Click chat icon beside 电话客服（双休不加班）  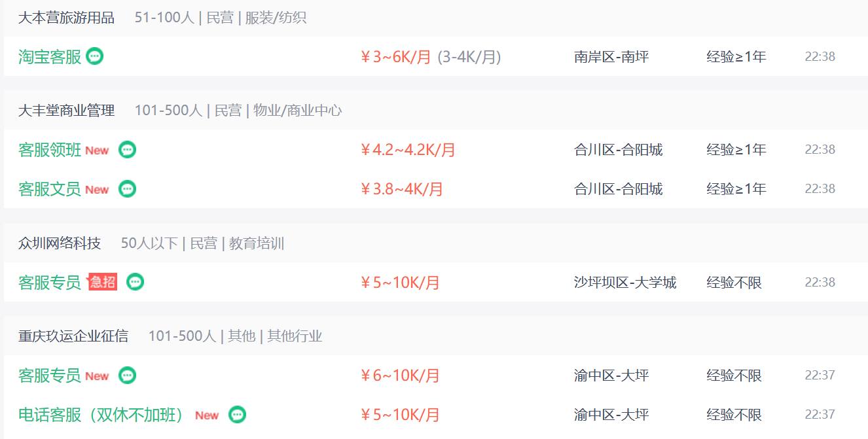click(238, 415)
